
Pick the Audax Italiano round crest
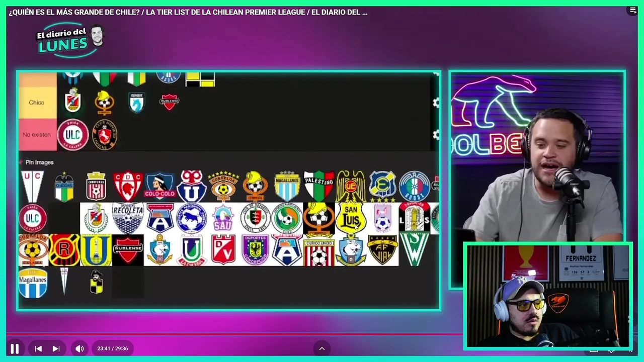415,187
